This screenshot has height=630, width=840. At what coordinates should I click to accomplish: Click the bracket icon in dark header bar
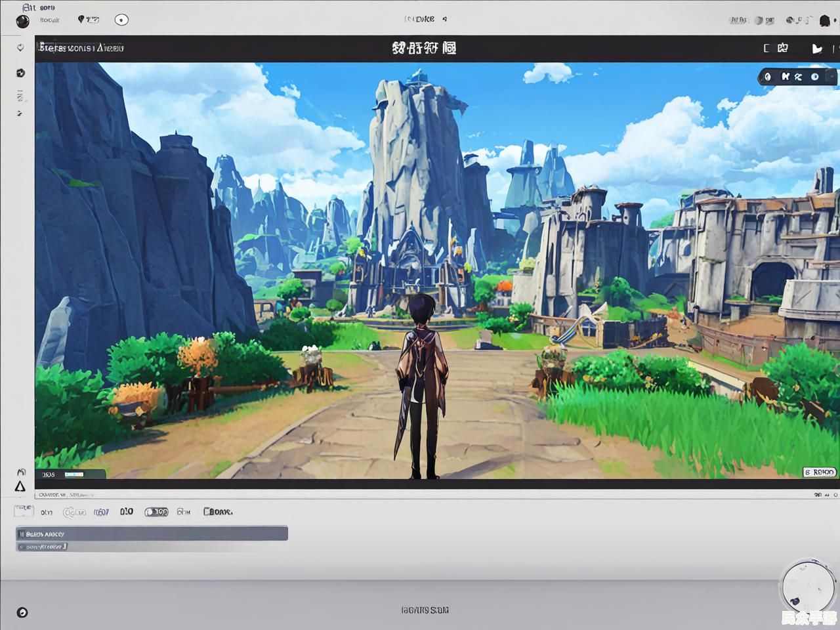(x=766, y=48)
